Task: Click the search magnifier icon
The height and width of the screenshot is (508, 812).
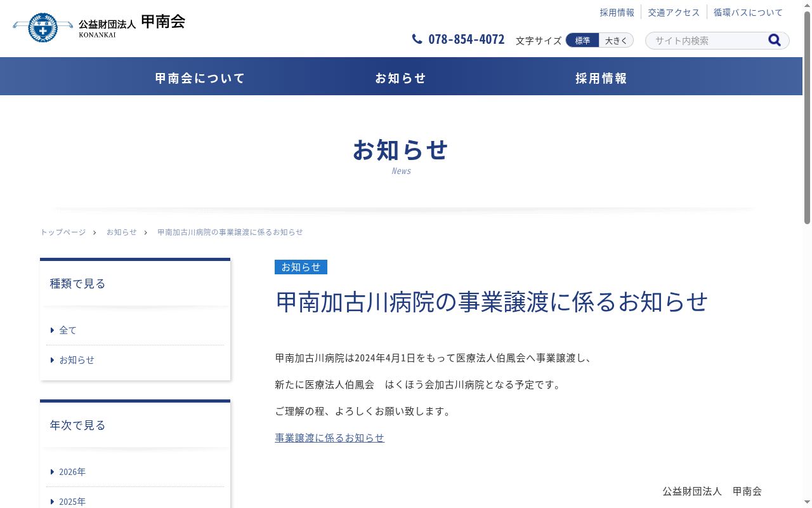Action: click(x=775, y=41)
